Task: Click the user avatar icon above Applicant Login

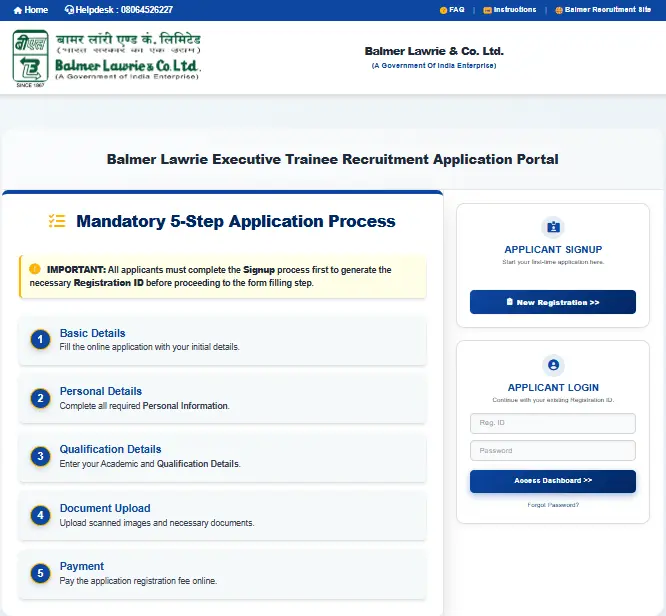Action: pyautogui.click(x=553, y=365)
